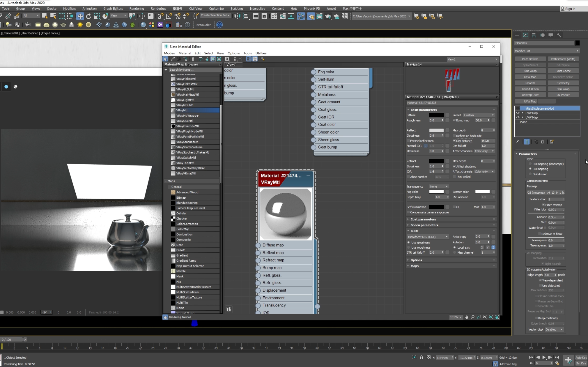Expand the Sheen parameters rollout
Screen dimensions: 588x367
click(424, 225)
